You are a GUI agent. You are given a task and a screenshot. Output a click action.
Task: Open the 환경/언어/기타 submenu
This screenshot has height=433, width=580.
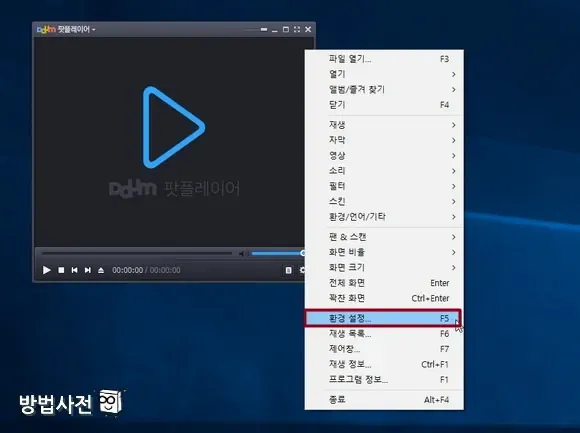384,217
